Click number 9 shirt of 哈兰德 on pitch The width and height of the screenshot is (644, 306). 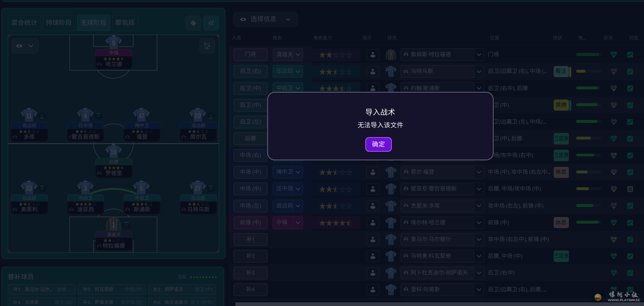[114, 42]
